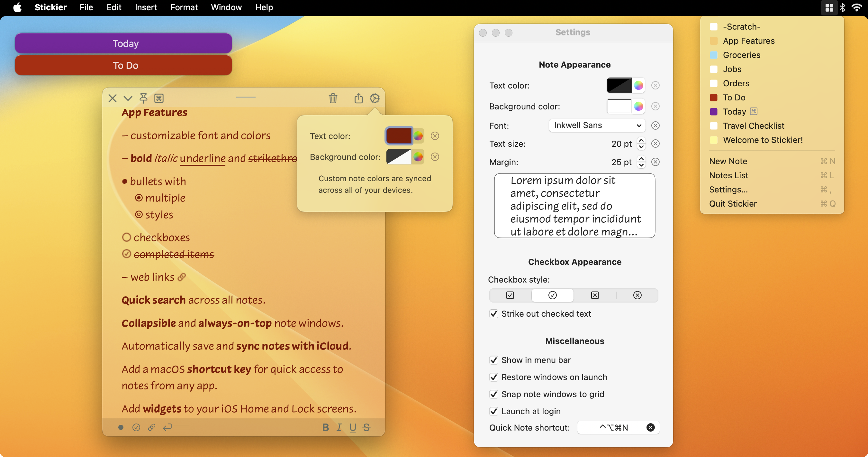Reset popover Text color to default

435,135
